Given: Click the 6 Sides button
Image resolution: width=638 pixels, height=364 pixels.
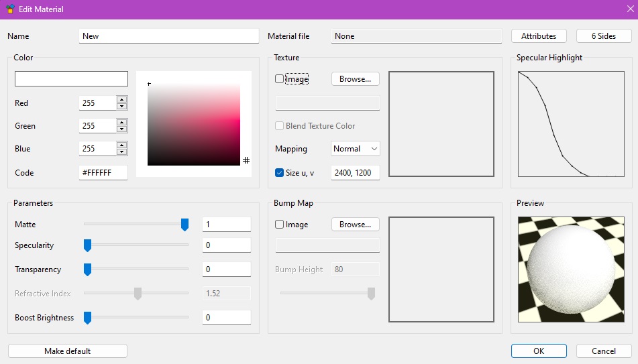Looking at the screenshot, I should pos(604,36).
